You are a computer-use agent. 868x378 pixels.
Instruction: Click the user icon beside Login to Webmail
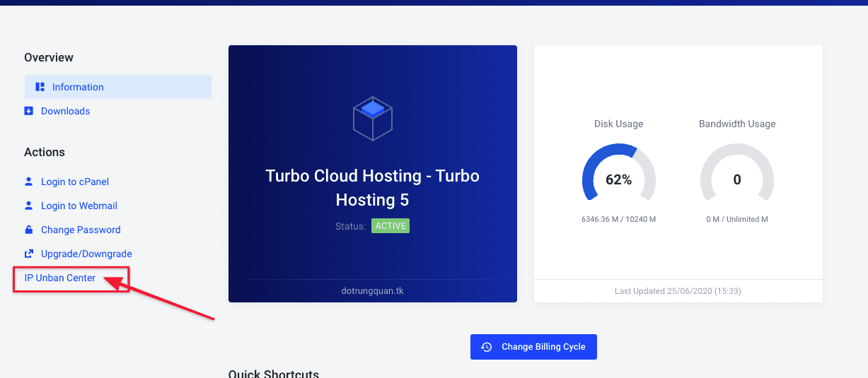click(x=29, y=206)
